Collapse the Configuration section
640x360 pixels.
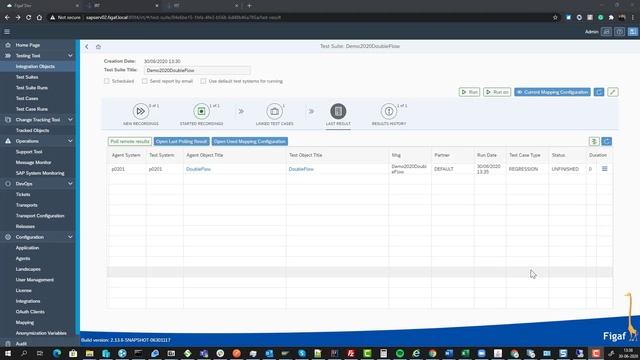click(70, 237)
